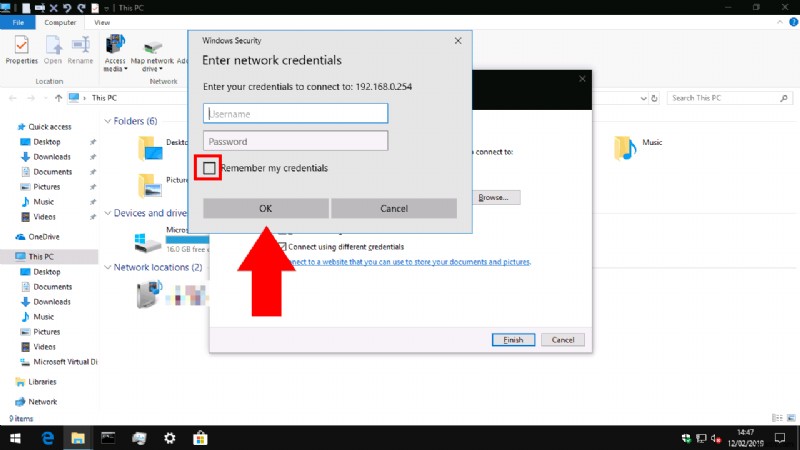Click the Browse... button
The width and height of the screenshot is (800, 450).
click(494, 197)
